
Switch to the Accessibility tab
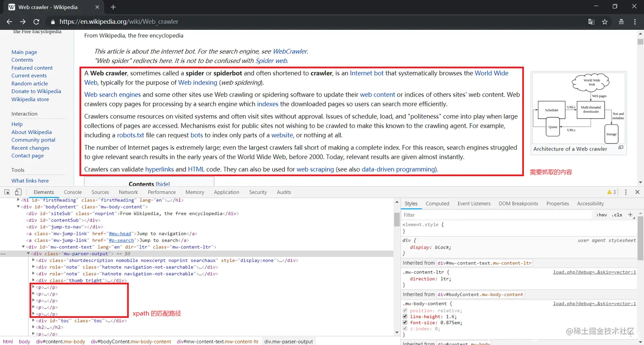(590, 204)
